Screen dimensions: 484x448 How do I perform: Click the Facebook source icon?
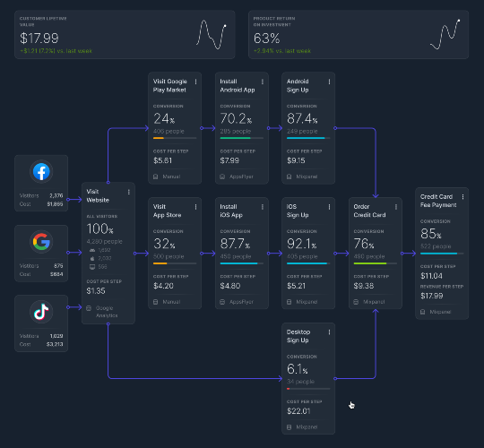(41, 171)
